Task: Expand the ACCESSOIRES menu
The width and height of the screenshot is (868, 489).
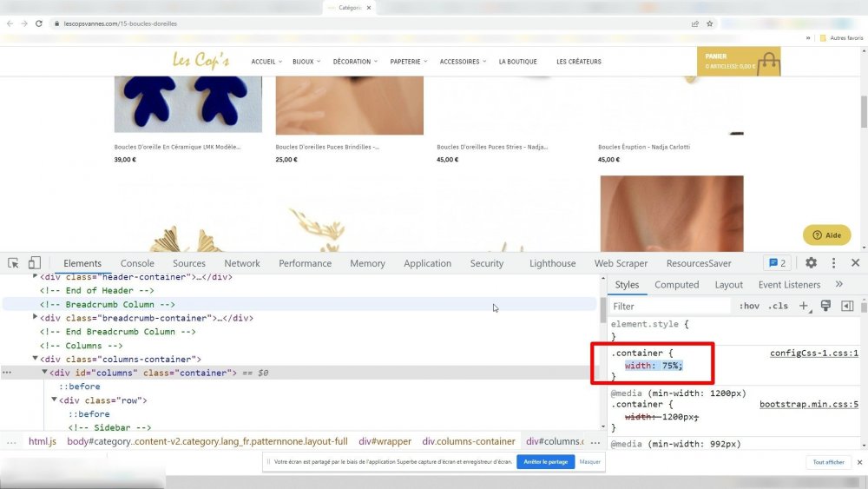Action: click(463, 62)
